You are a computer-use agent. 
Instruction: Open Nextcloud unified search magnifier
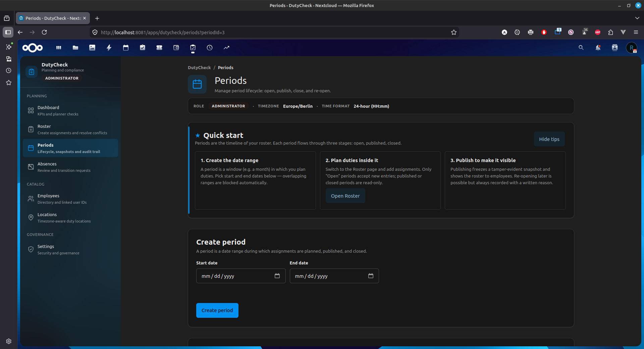pos(581,48)
